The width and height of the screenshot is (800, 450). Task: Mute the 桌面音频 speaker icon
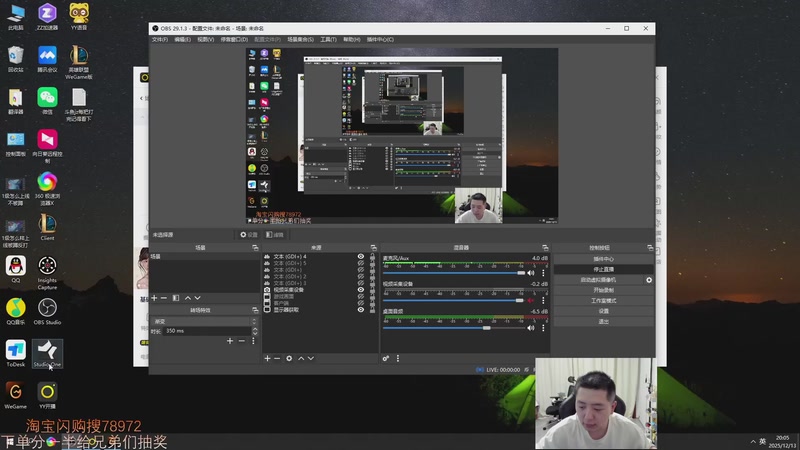point(531,328)
